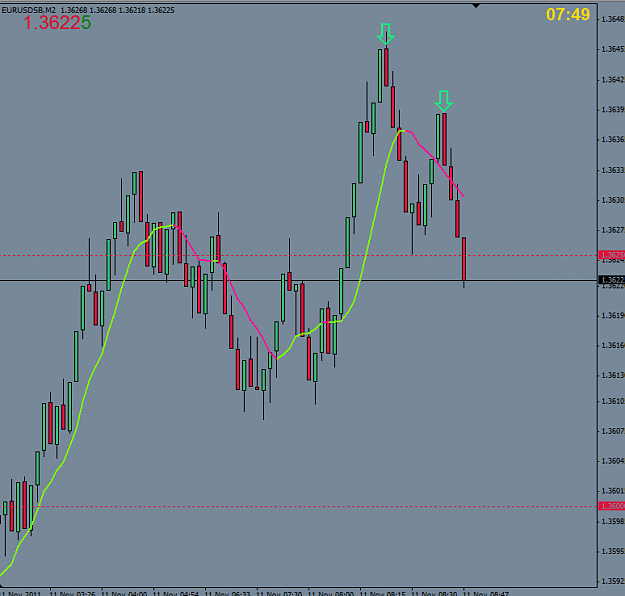The width and height of the screenshot is (625, 596).
Task: Click the 11 Nov 04:00 time axis label
Action: (124, 593)
